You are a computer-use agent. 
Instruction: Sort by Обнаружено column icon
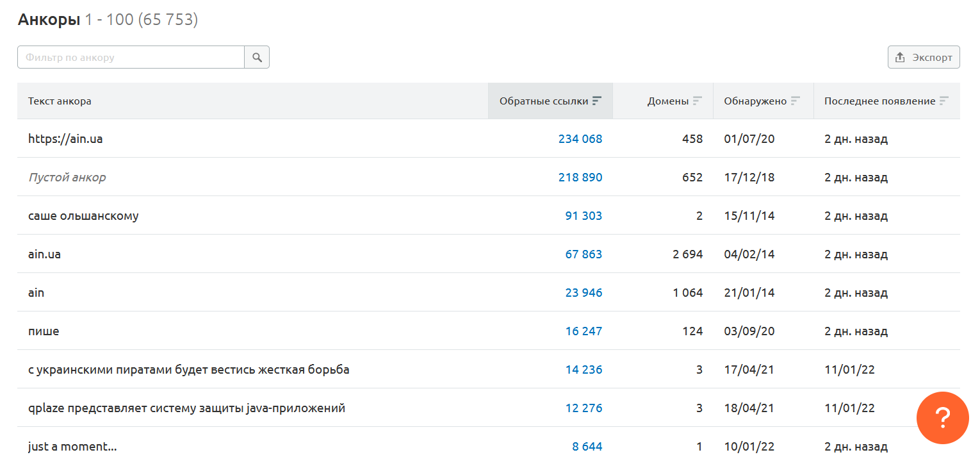tap(796, 101)
